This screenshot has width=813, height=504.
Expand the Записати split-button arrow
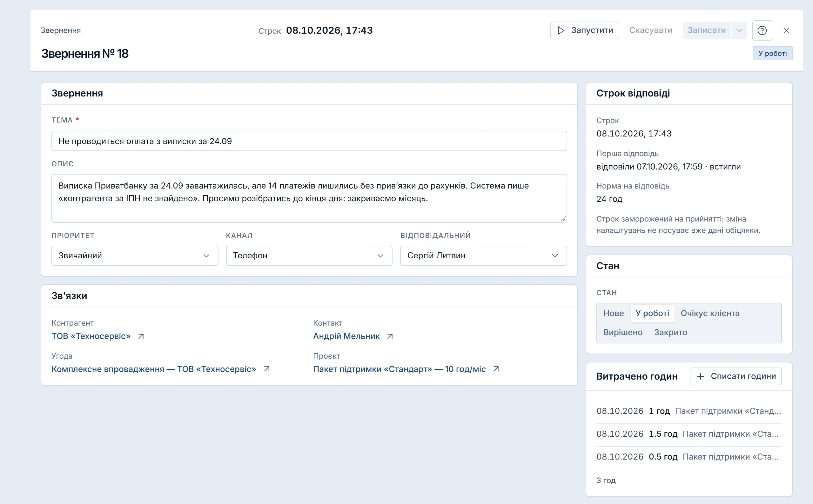click(x=739, y=30)
